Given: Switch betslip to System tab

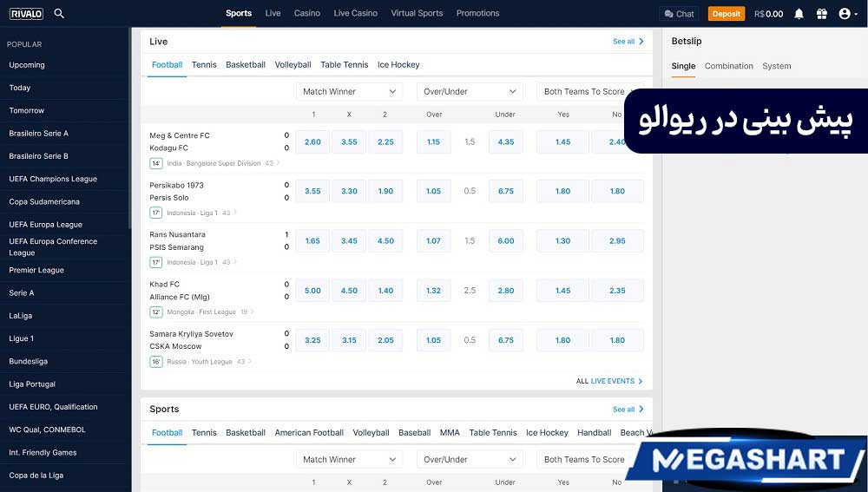Looking at the screenshot, I should tap(777, 66).
